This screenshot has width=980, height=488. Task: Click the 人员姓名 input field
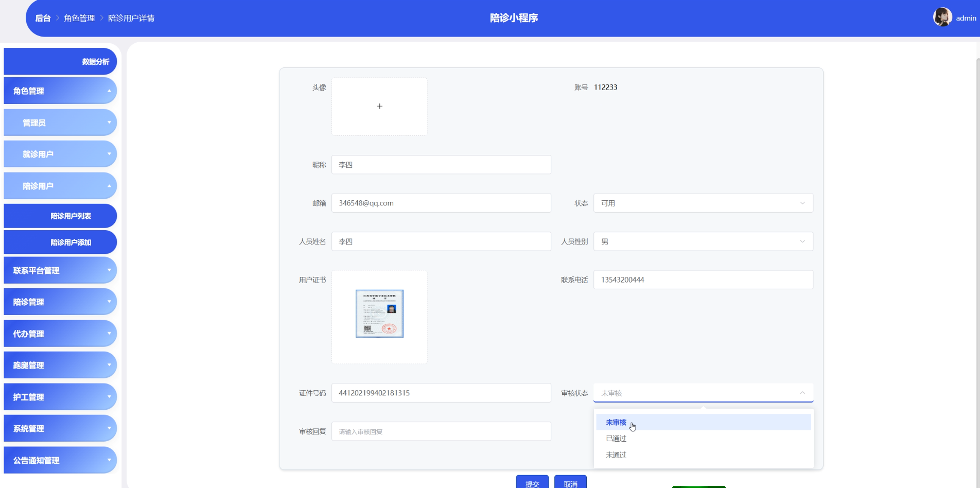441,241
